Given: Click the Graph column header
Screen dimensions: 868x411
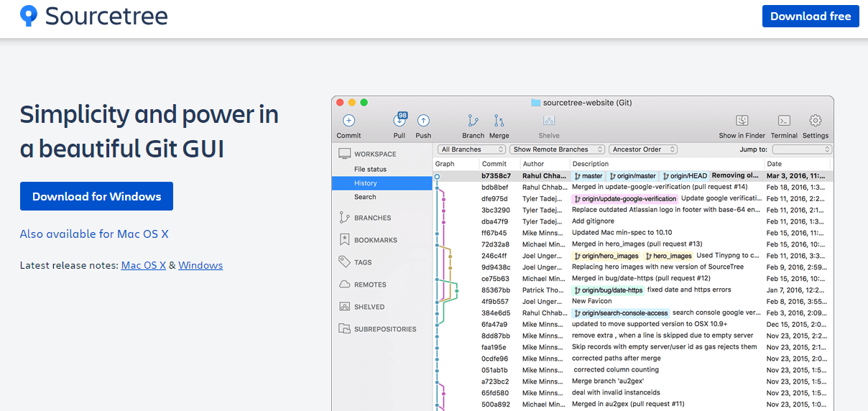Looking at the screenshot, I should (445, 164).
